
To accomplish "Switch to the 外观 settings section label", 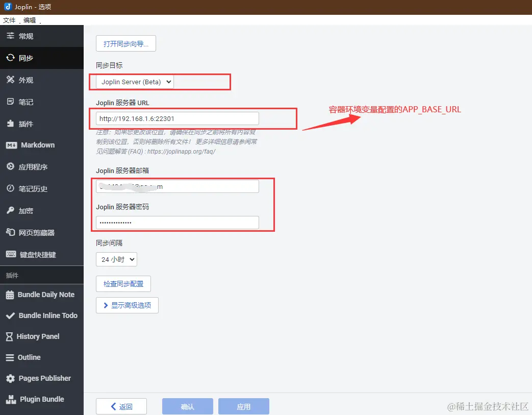I will (26, 80).
